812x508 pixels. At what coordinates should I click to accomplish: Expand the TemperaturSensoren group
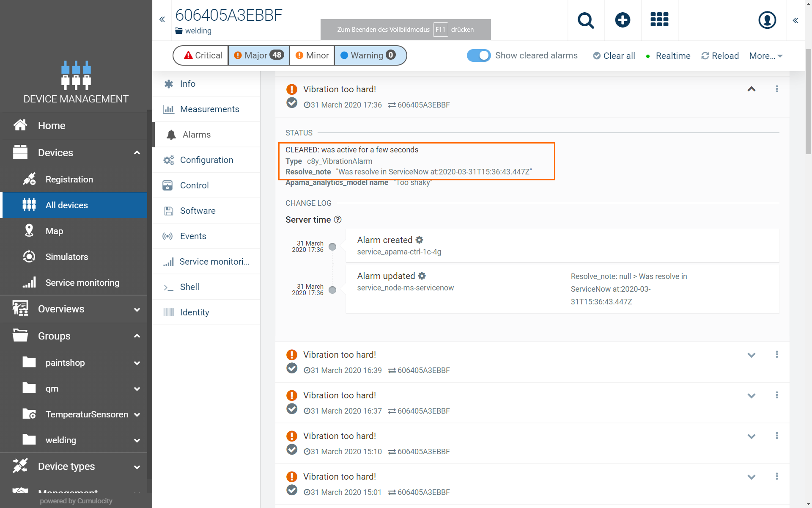pyautogui.click(x=137, y=415)
